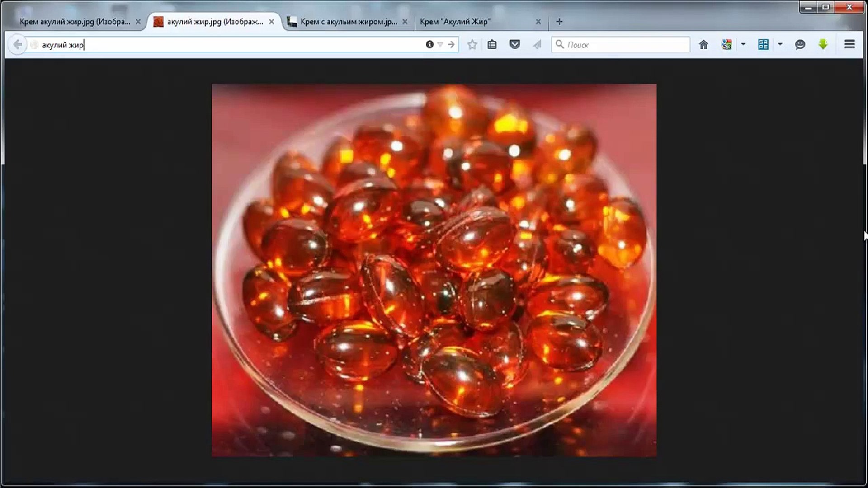Close the Крем акулий жир.jpg tab
This screenshot has height=488, width=868.
(x=138, y=22)
